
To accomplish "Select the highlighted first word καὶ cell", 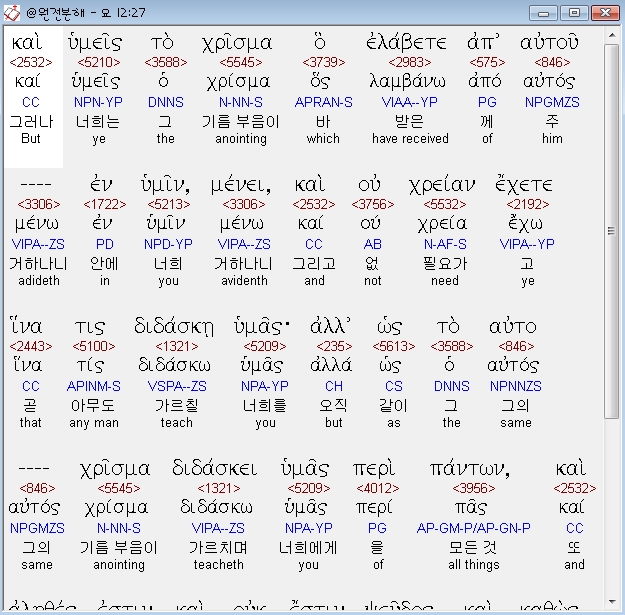I will 33,97.
